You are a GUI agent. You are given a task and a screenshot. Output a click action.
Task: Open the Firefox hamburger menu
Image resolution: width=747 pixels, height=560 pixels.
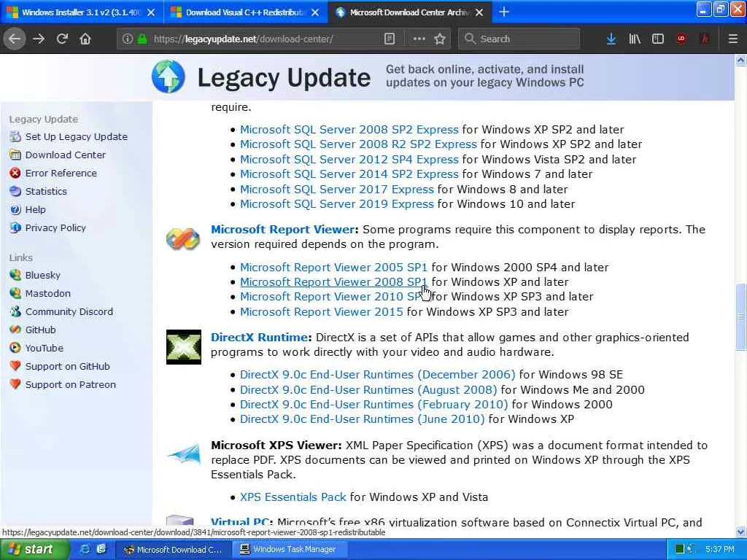pos(733,39)
